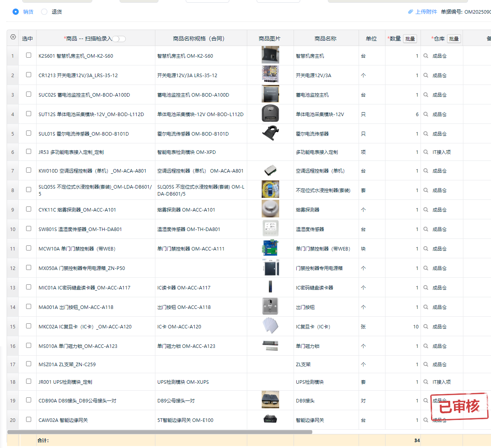The width and height of the screenshot is (491, 448).
Task: Click warehouse search icon in row 1
Action: pyautogui.click(x=426, y=56)
